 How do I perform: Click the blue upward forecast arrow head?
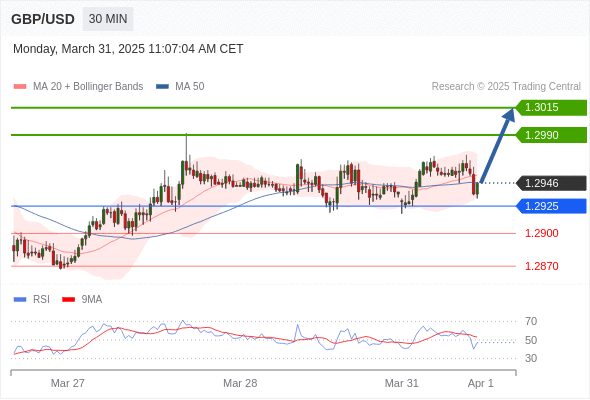[509, 114]
